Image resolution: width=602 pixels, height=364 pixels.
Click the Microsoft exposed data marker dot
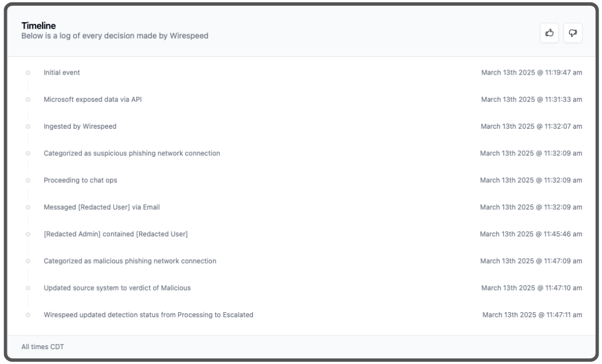coord(28,100)
